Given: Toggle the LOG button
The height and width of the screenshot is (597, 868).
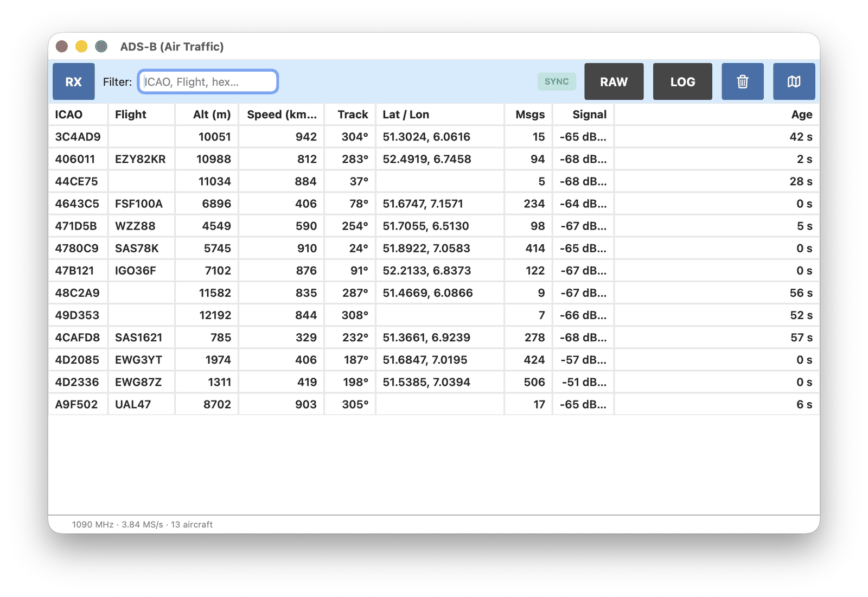Looking at the screenshot, I should click(682, 81).
